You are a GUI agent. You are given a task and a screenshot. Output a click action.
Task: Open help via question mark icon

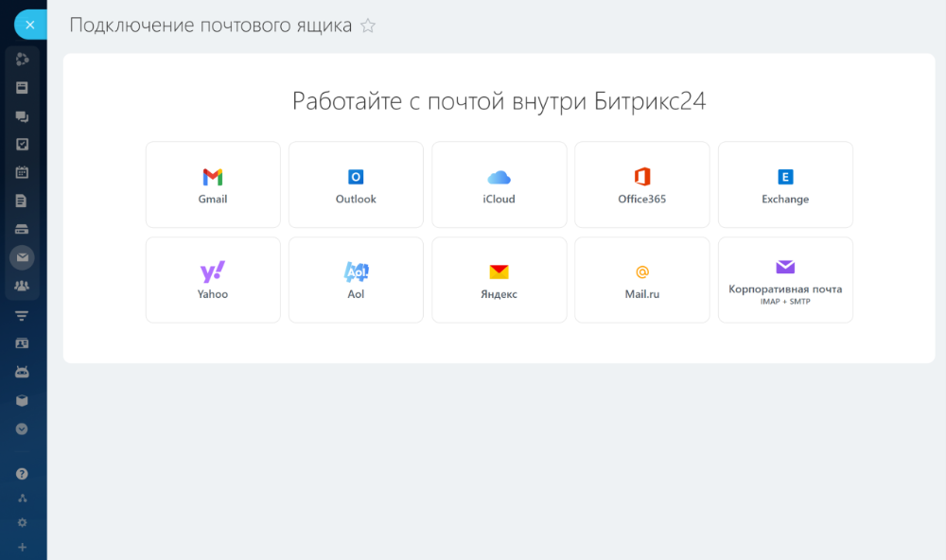(x=22, y=474)
